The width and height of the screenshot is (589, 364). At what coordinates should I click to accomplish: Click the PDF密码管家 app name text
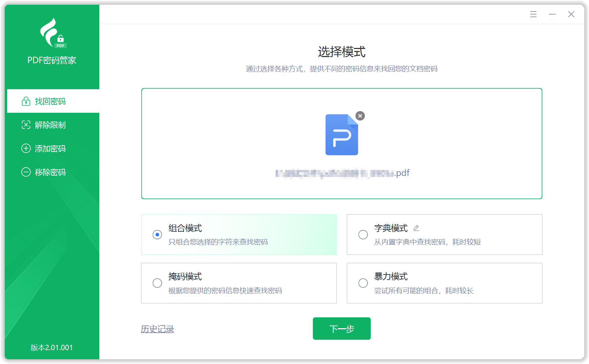pyautogui.click(x=52, y=60)
